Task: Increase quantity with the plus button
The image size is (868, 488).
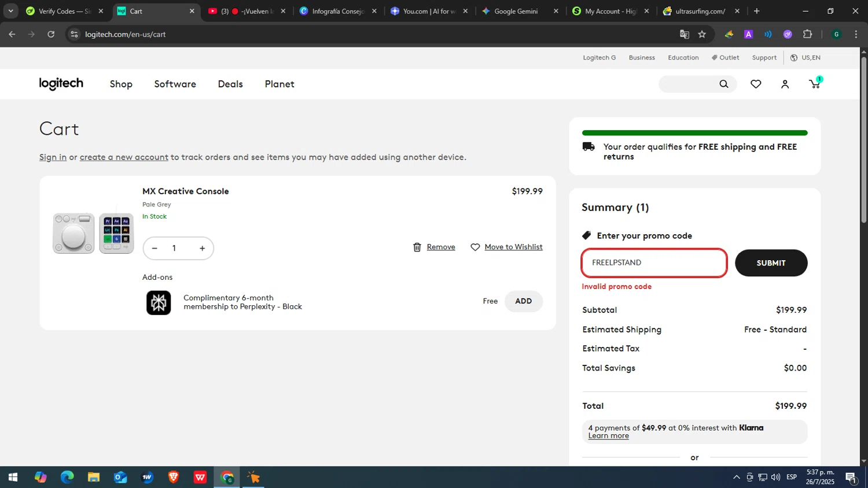Action: click(x=202, y=248)
